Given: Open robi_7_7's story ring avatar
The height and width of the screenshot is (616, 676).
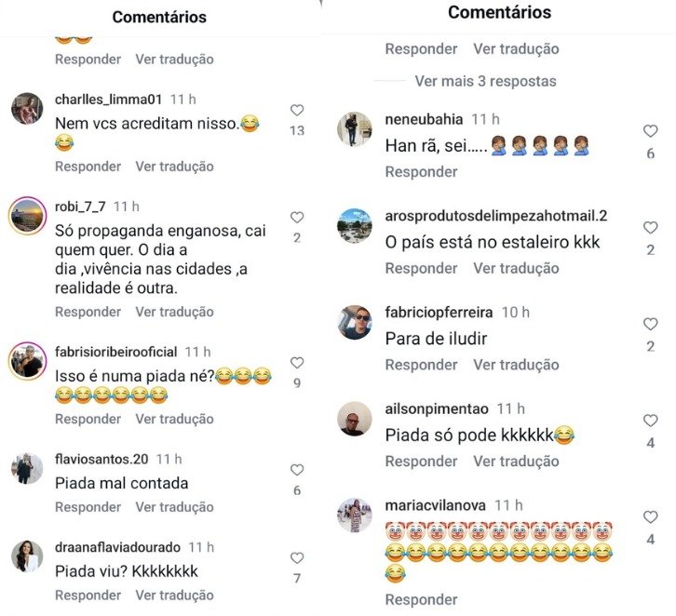Looking at the screenshot, I should pyautogui.click(x=28, y=215).
